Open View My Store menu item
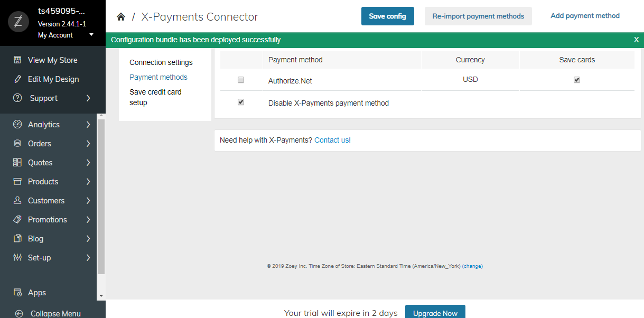 click(53, 60)
